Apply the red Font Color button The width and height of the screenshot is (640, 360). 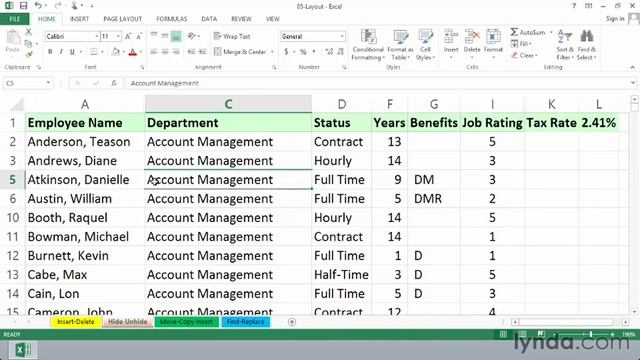tap(132, 52)
